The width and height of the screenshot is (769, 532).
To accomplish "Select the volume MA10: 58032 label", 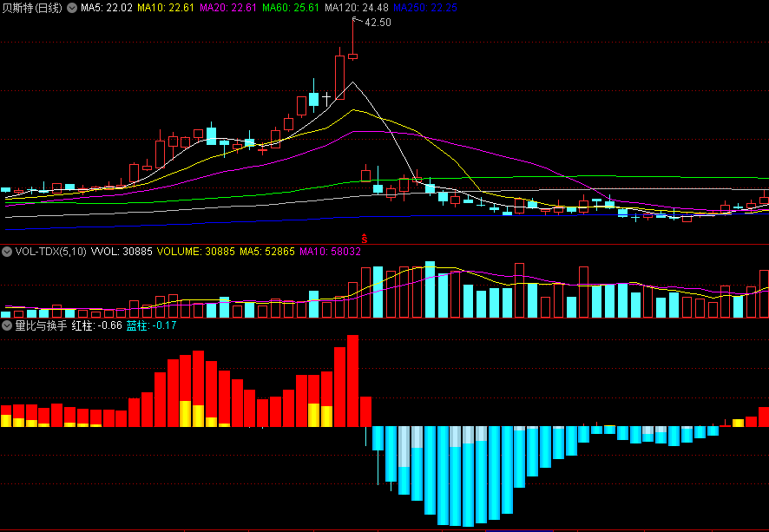I will pyautogui.click(x=330, y=252).
